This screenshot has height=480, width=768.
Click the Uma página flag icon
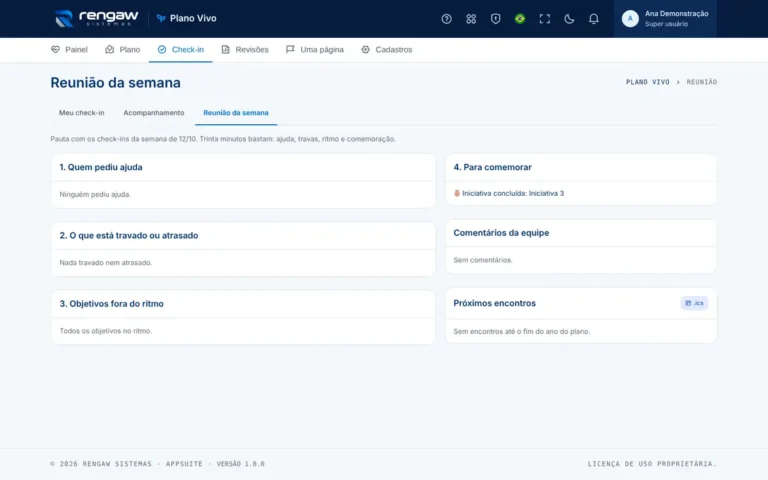[x=290, y=49]
